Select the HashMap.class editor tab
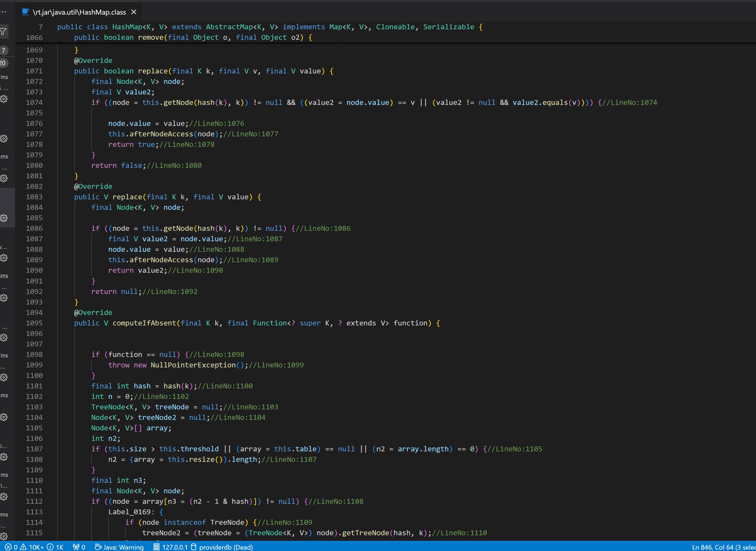This screenshot has width=756, height=551. 79,12
